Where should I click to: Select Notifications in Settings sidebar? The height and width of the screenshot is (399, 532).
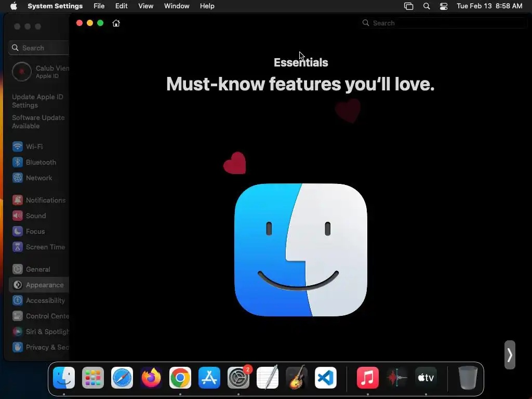39,200
